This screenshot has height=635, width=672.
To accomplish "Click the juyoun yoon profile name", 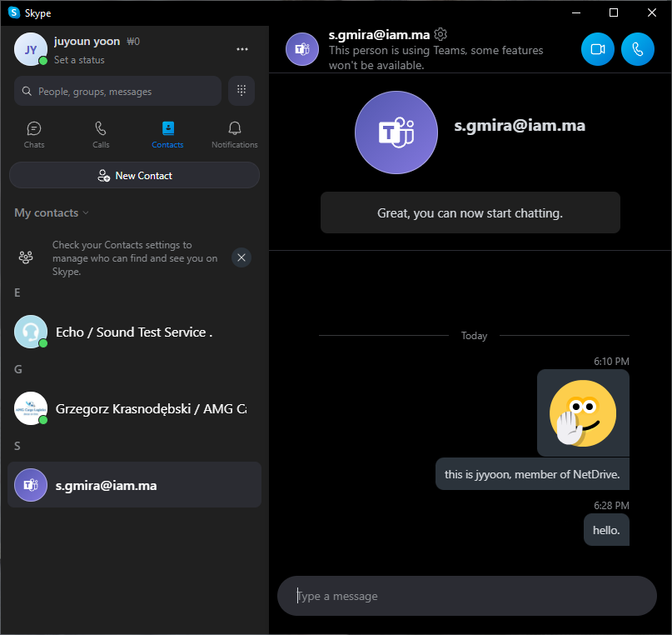I will tap(87, 41).
